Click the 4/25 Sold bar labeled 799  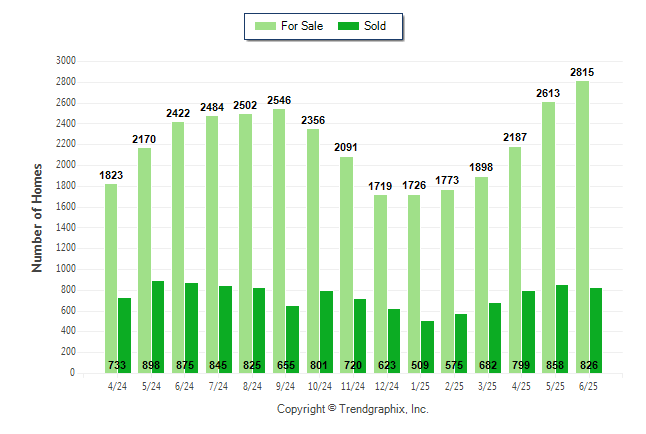coord(529,332)
